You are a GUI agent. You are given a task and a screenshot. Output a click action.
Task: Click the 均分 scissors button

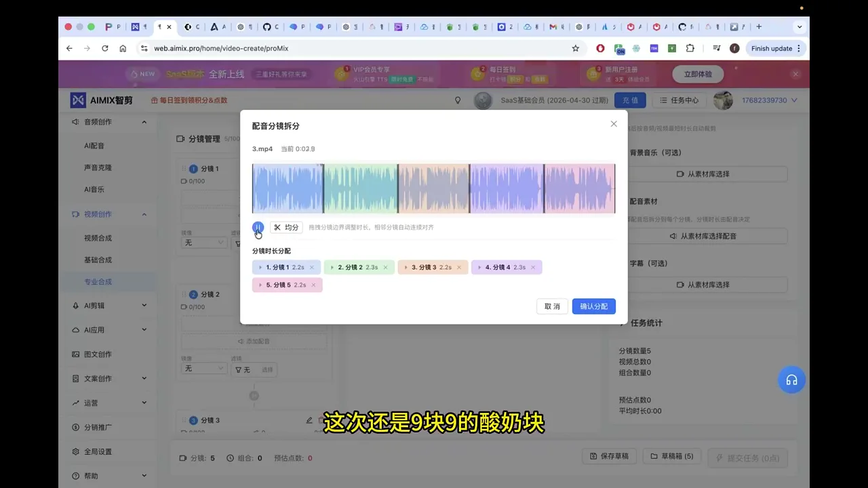coord(286,228)
